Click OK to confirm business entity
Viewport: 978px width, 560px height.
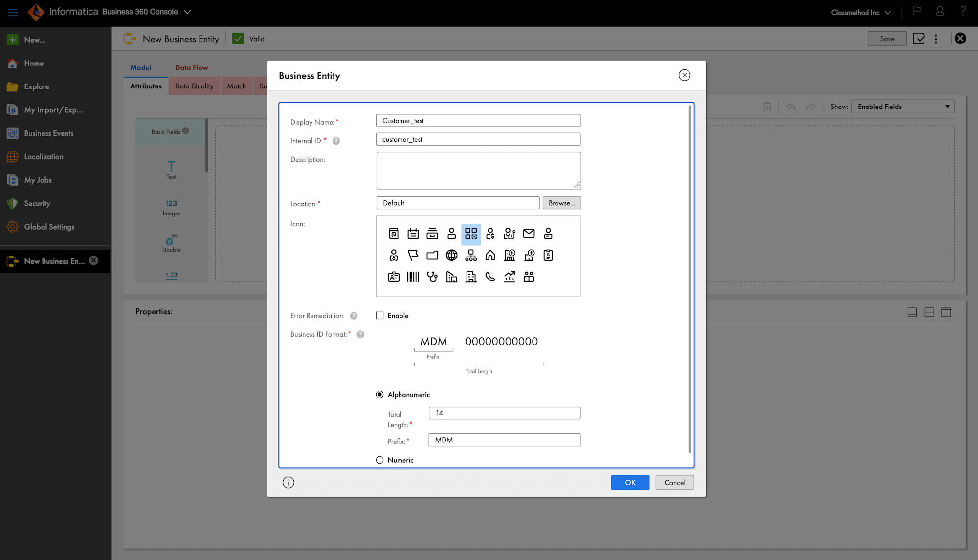(631, 482)
